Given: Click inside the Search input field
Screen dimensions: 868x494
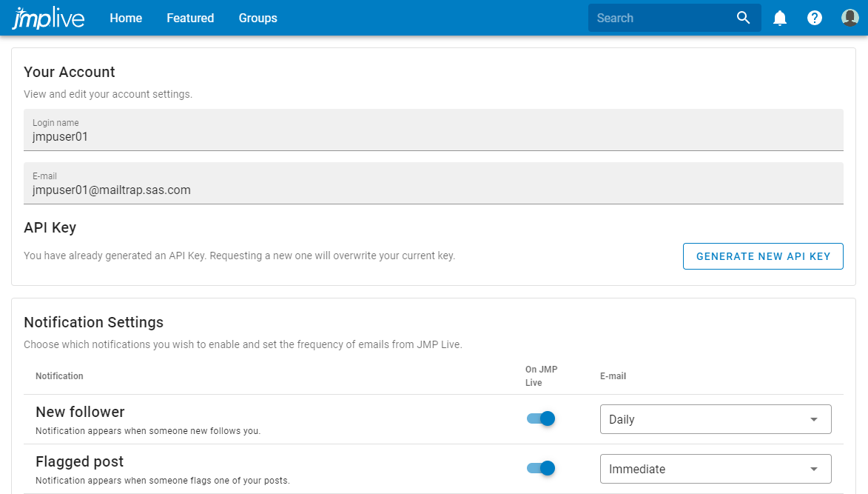Looking at the screenshot, I should [659, 17].
